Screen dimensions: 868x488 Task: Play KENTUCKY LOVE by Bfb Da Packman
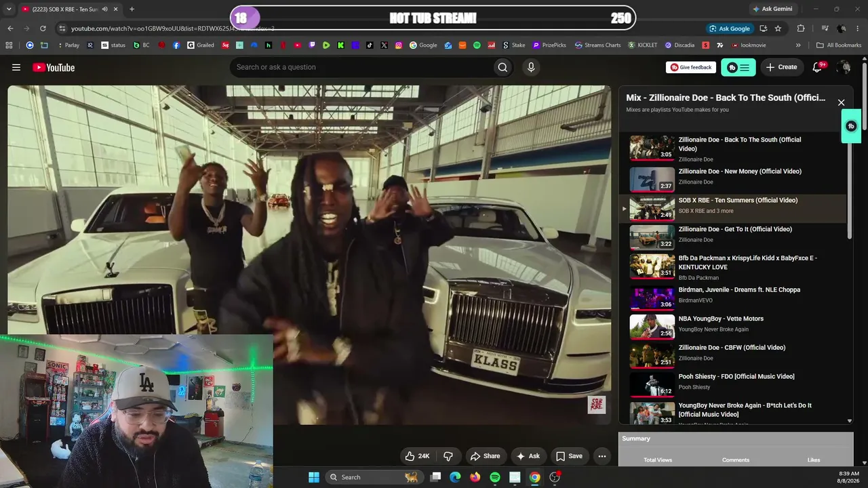(x=732, y=266)
